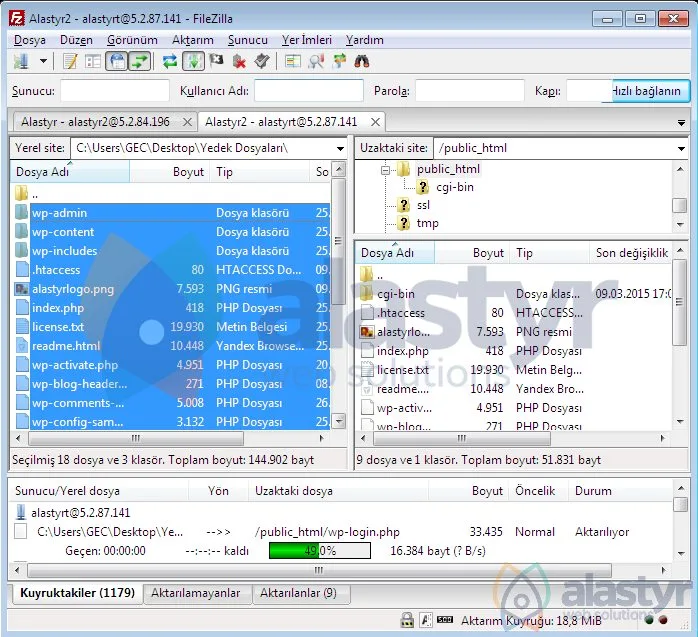
Task: Toggle the local directory tree view
Action: [93, 61]
